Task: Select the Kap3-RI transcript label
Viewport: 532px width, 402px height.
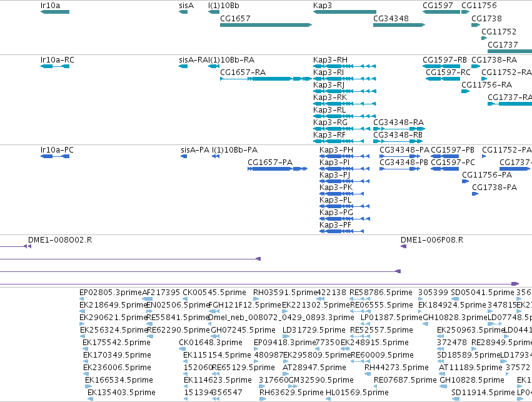Action: point(328,73)
